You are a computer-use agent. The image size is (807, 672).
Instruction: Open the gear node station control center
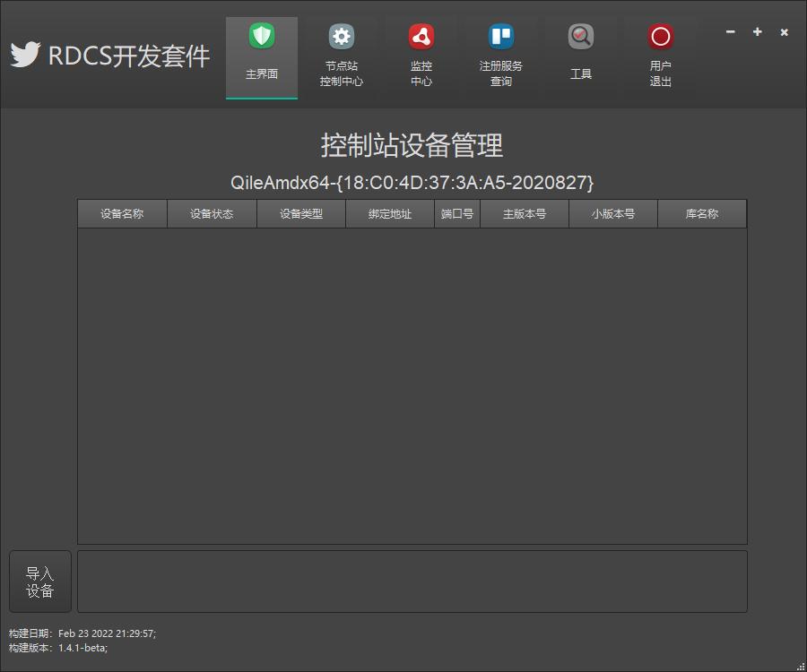click(342, 38)
